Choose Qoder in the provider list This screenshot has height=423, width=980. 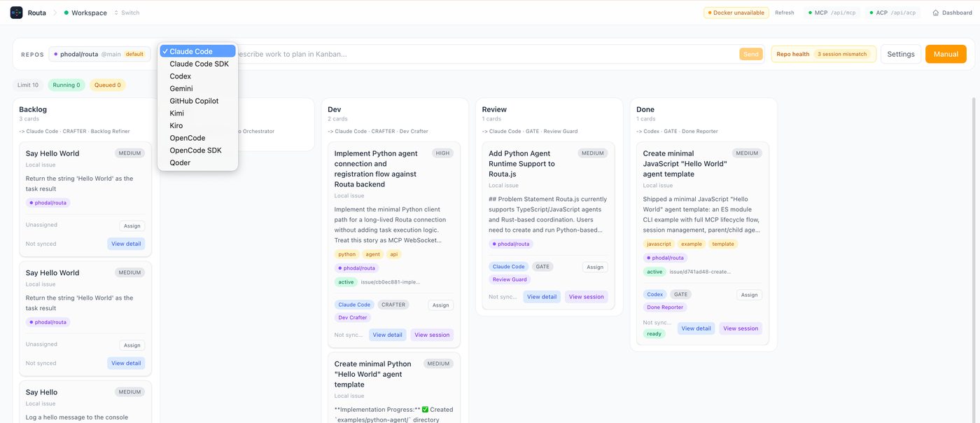point(198,162)
